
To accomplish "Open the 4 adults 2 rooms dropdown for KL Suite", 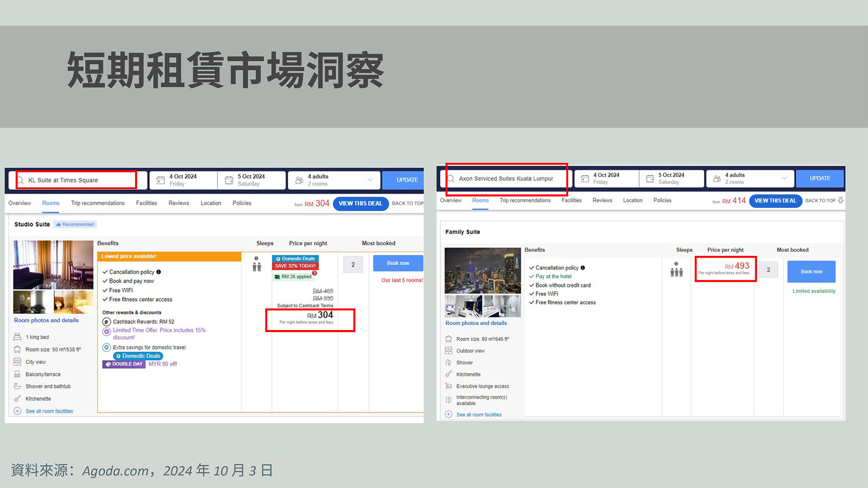I will (x=335, y=180).
